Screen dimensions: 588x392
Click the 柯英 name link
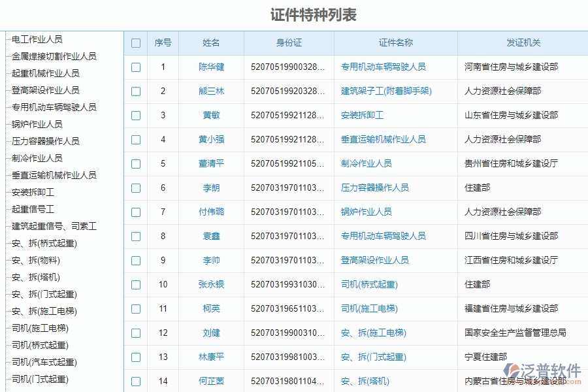point(210,308)
